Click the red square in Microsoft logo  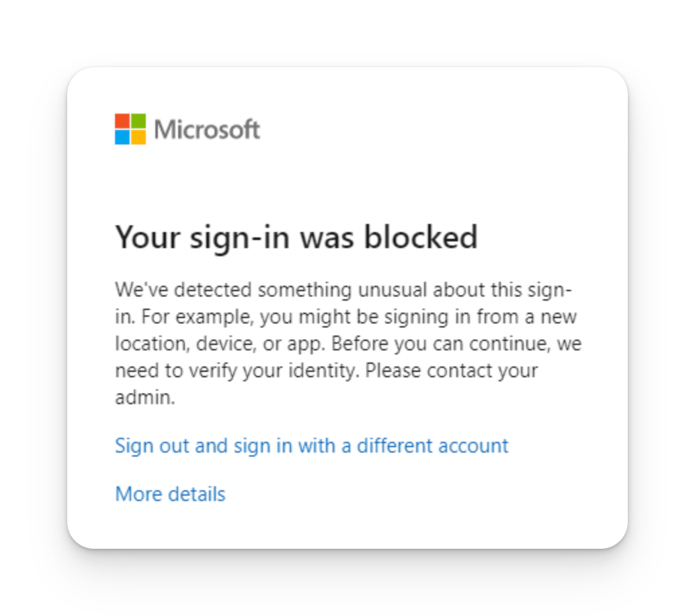pyautogui.click(x=122, y=121)
